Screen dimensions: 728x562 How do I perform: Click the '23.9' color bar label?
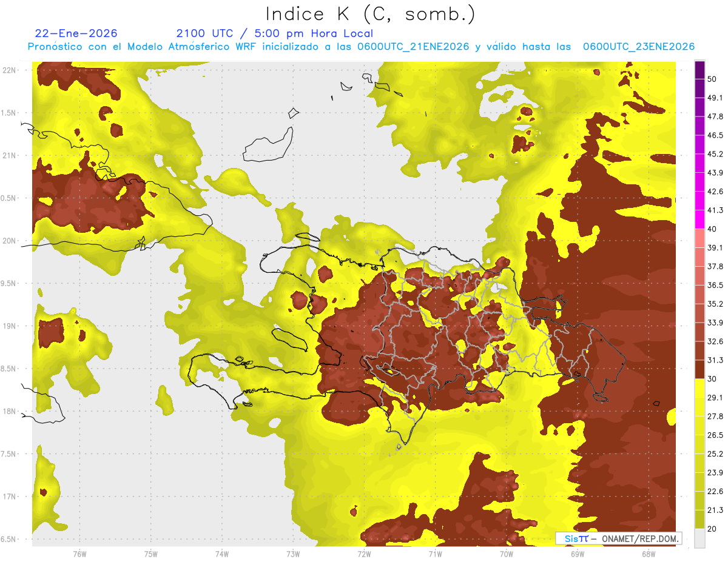coord(715,472)
